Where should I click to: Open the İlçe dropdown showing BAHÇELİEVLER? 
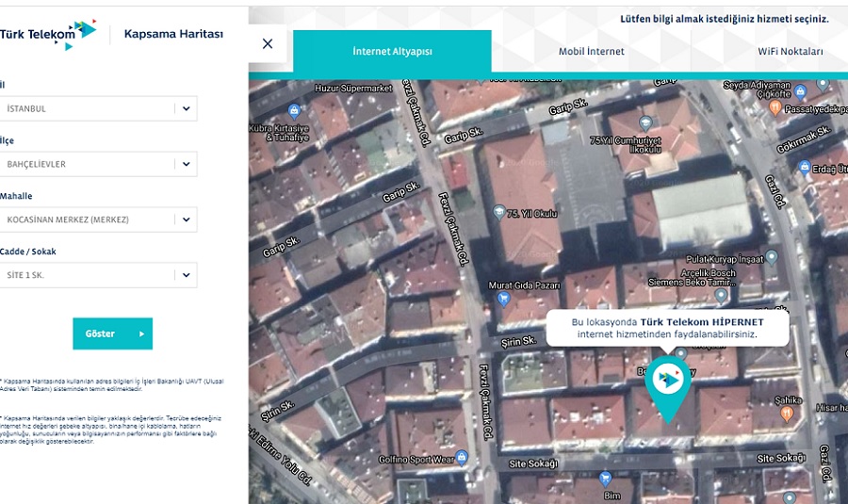pos(187,164)
